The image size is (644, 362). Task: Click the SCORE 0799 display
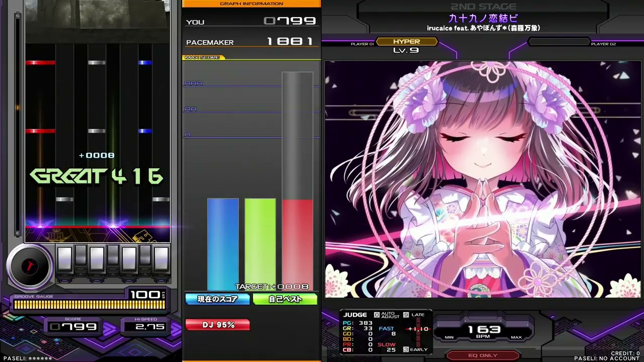click(x=73, y=327)
